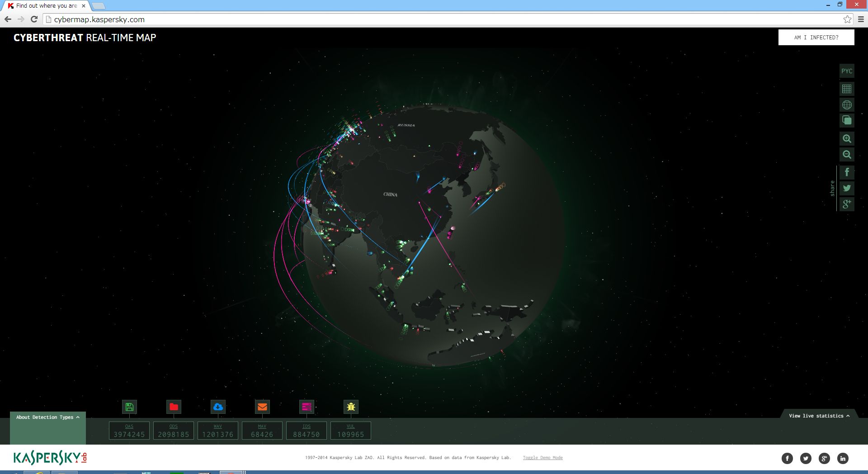Close the Find out where you are tab
Screen dimensions: 868x474
[x=84, y=6]
